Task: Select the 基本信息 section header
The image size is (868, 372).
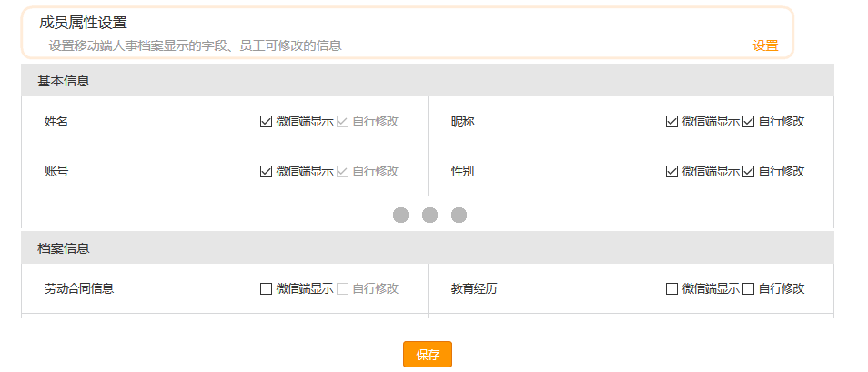Action: tap(428, 80)
